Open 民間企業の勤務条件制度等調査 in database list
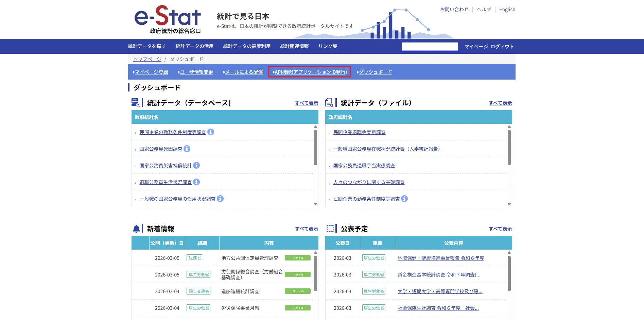Image resolution: width=644 pixels, height=320 pixels. [x=173, y=132]
